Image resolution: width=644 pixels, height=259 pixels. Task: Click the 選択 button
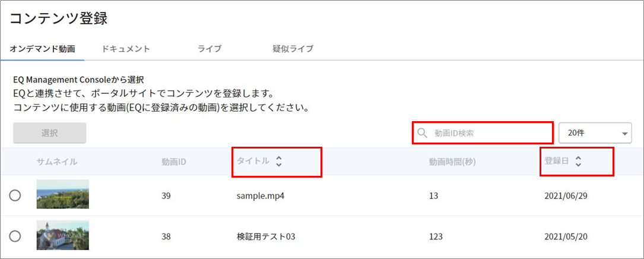[50, 133]
